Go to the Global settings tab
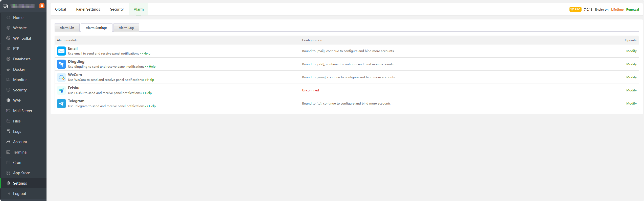The height and width of the screenshot is (201, 644). 60,9
